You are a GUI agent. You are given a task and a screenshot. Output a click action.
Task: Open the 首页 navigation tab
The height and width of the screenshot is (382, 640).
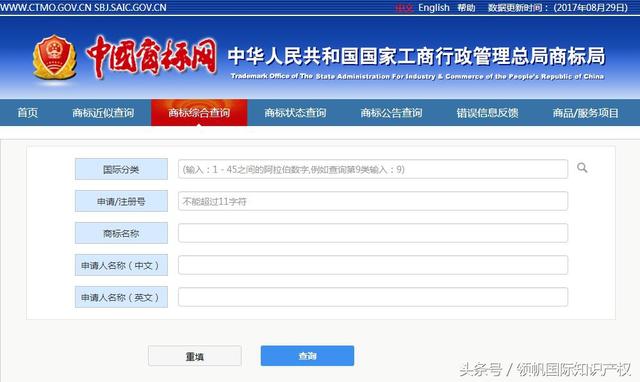(x=28, y=113)
